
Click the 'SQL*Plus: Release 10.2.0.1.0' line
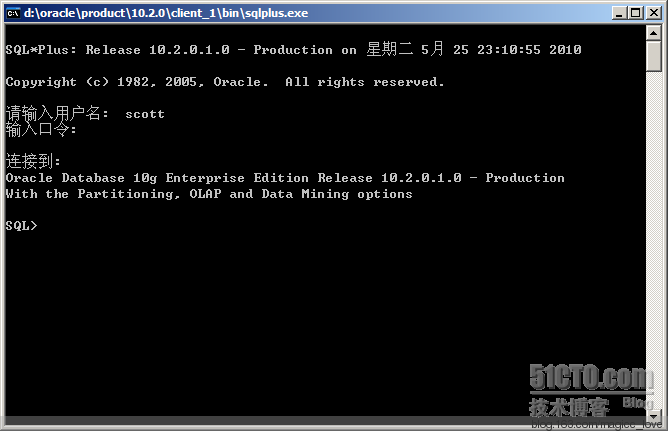pos(294,49)
